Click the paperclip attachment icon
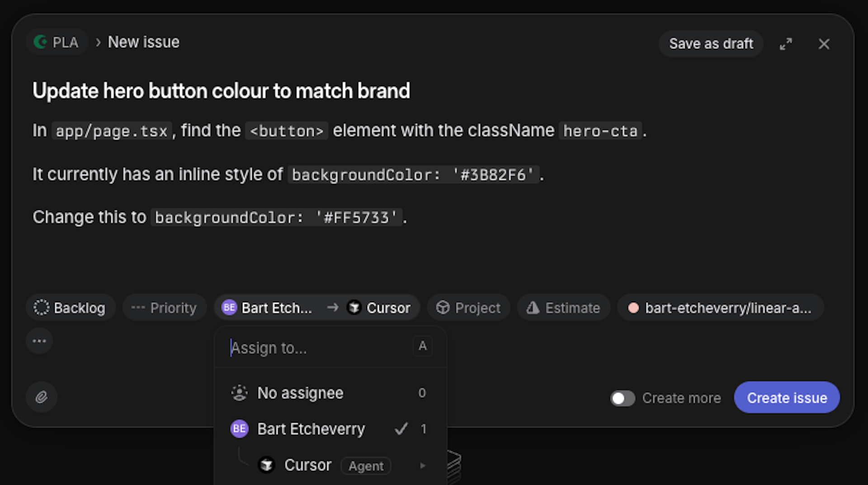Screen dimensions: 868x485 [x=41, y=397]
